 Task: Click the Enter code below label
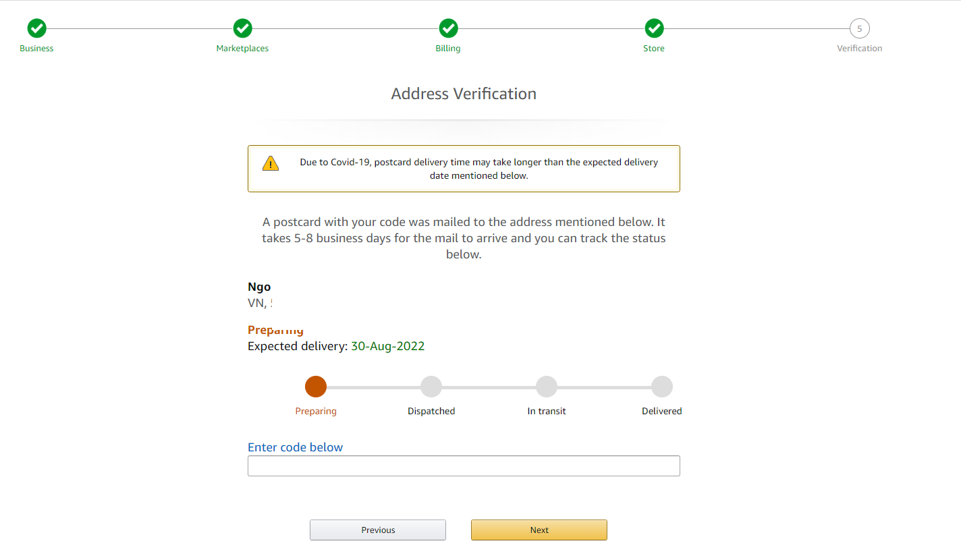point(295,447)
